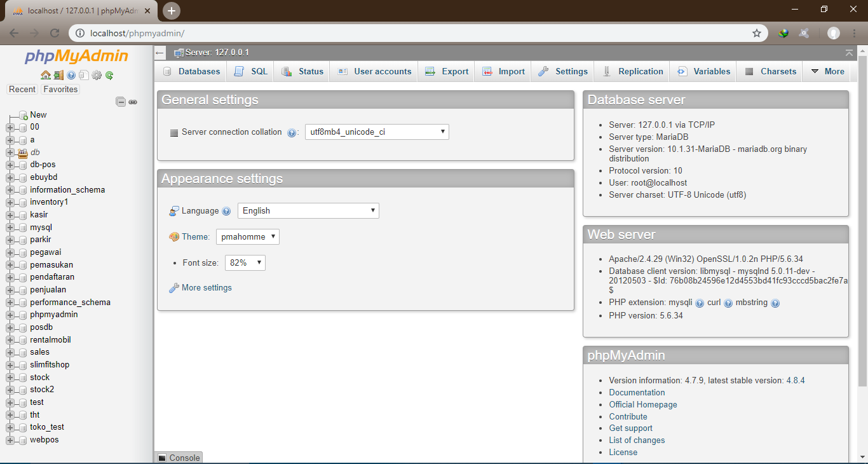
Task: Open the More settings link
Action: (x=207, y=288)
